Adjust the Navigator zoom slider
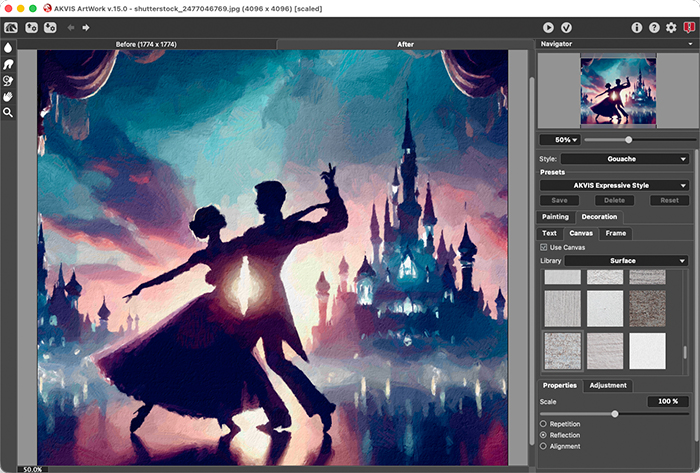700x473 pixels. pyautogui.click(x=629, y=140)
